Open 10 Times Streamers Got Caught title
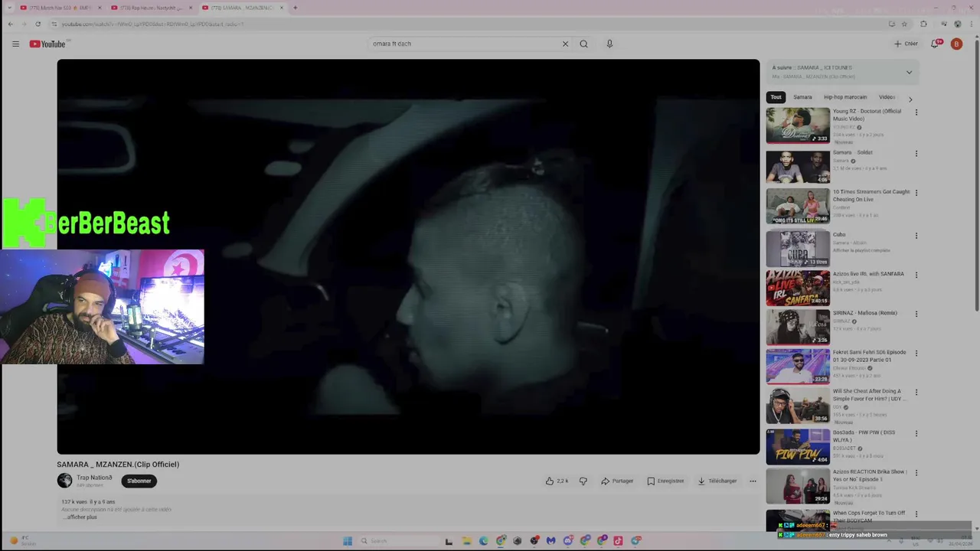The height and width of the screenshot is (551, 980). coord(871,195)
